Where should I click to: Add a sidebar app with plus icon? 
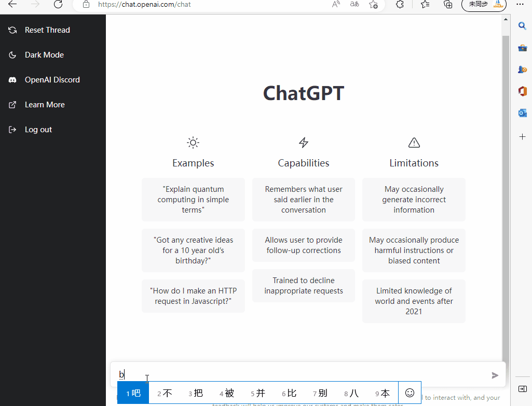[x=522, y=136]
